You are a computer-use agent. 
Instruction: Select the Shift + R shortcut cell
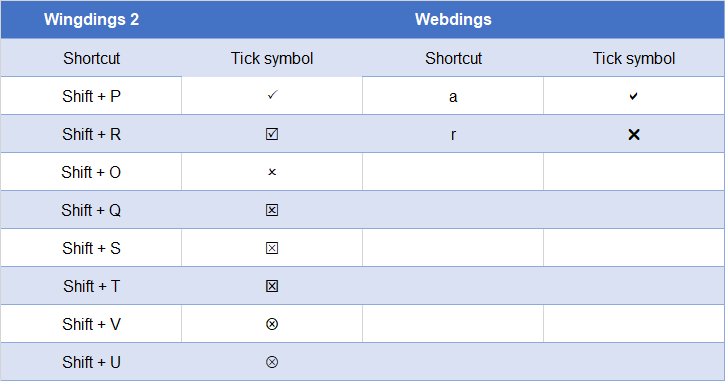91,134
